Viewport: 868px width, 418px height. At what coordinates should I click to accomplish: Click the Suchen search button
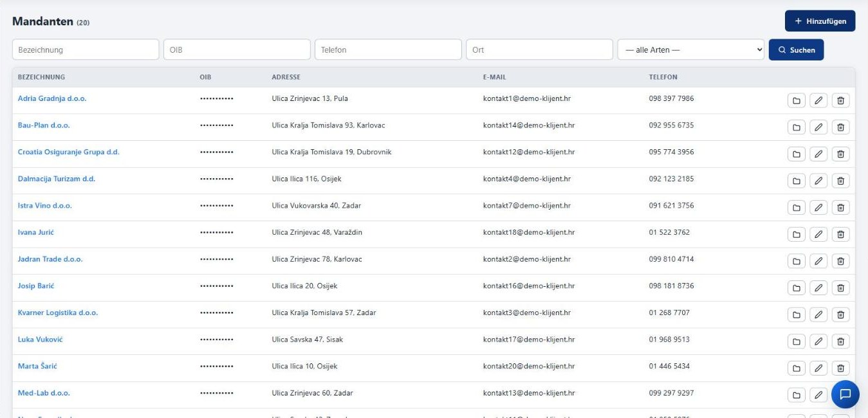pos(796,50)
